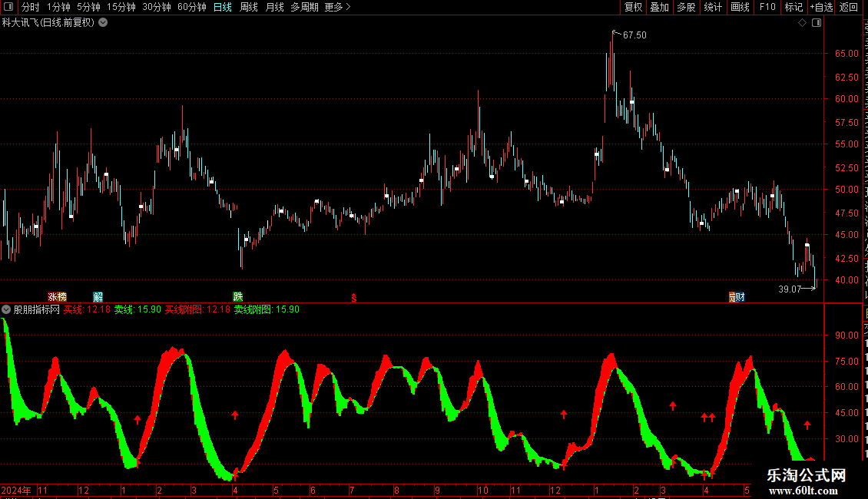Open the 多周期 multi-period view
The width and height of the screenshot is (868, 499).
click(x=304, y=7)
